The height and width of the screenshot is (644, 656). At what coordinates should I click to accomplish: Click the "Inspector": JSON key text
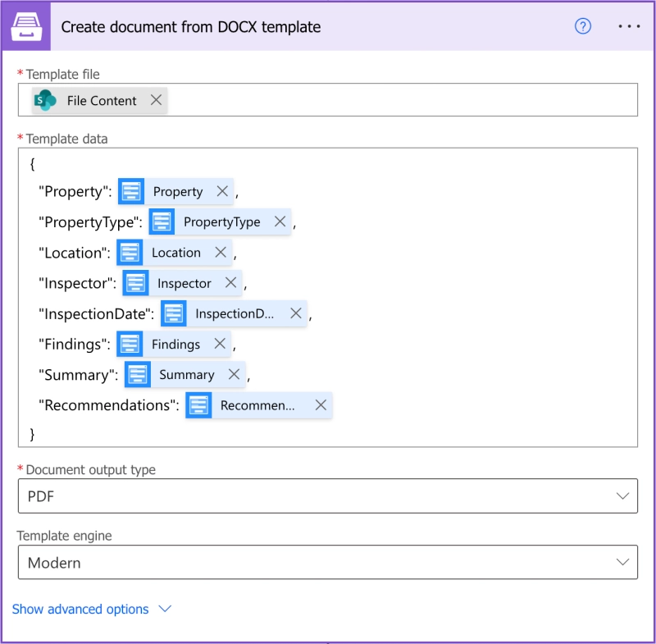[77, 283]
